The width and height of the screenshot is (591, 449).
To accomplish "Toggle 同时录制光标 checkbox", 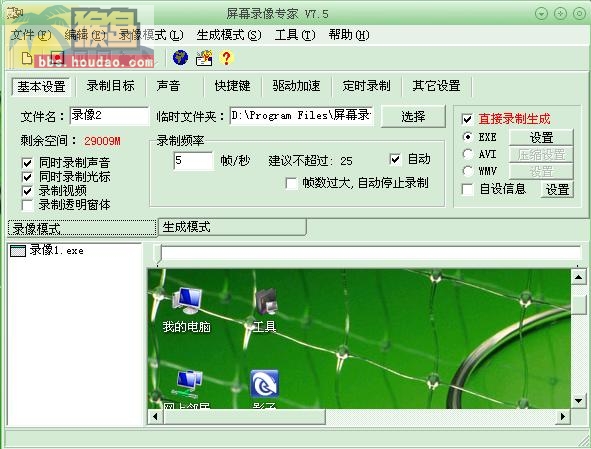I will click(27, 177).
